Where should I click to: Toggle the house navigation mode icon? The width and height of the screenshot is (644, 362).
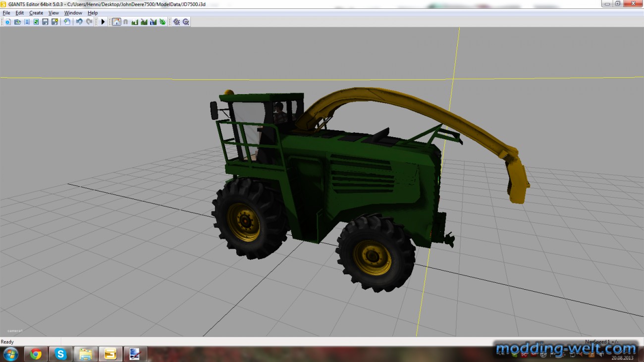click(x=116, y=22)
